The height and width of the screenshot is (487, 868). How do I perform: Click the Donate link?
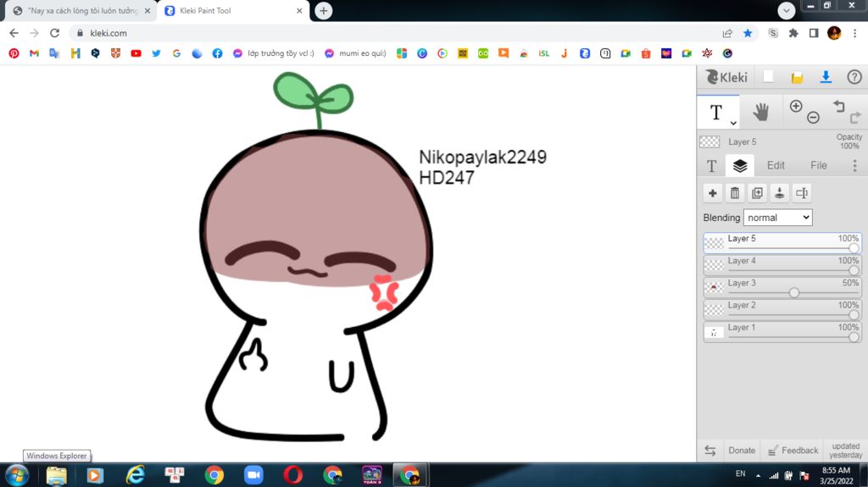(x=741, y=451)
